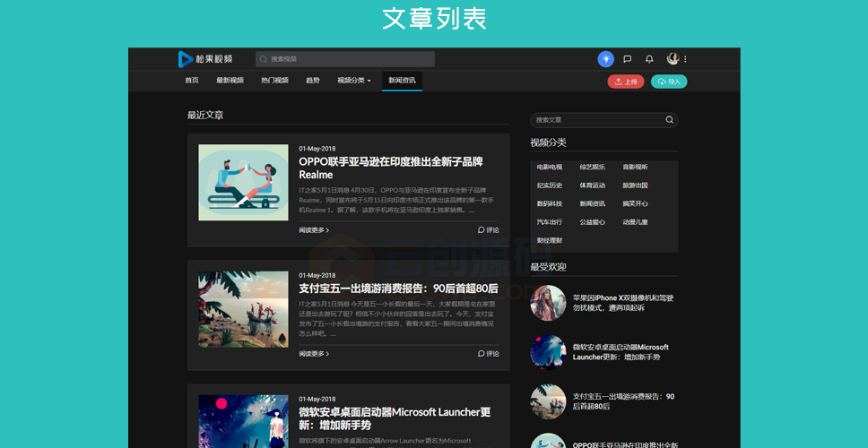Click 评论 under the OPPO article
This screenshot has width=868, height=448.
point(488,230)
